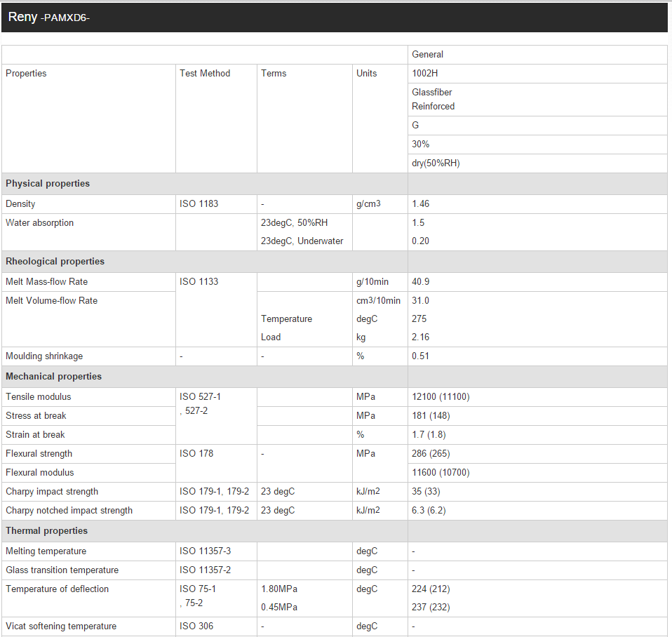The image size is (672, 637).
Task: Click the ISO 306 test method cell
Action: click(x=196, y=626)
